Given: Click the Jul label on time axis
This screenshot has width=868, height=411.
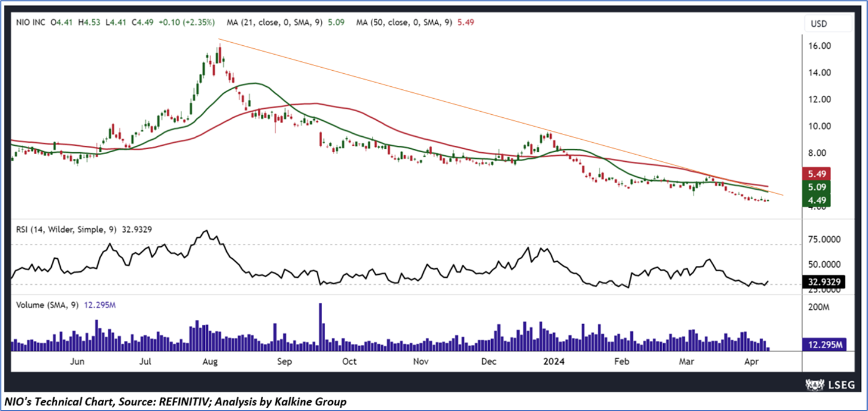Looking at the screenshot, I should click(x=146, y=361).
